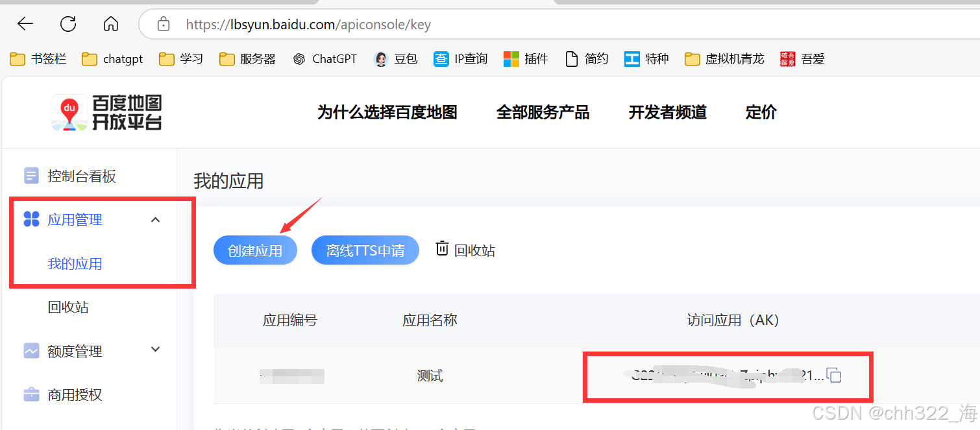Open the 特种 bookmark

point(646,59)
